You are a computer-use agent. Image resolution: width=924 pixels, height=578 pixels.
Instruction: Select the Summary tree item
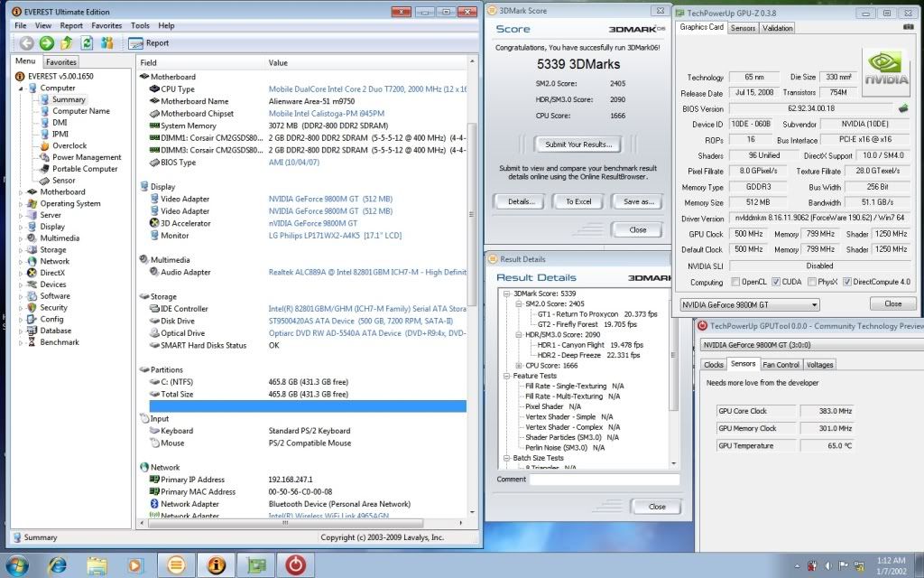click(x=69, y=99)
